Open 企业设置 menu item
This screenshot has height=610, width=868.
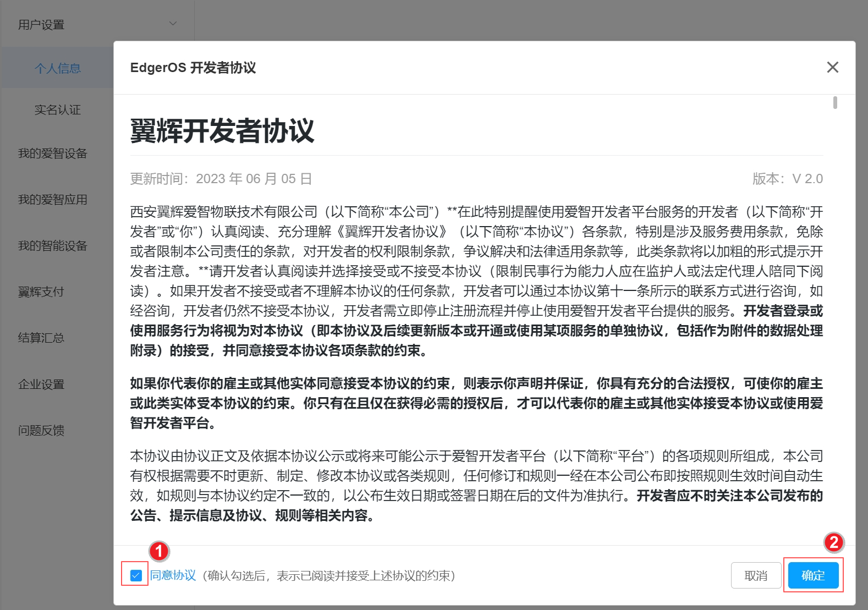click(41, 384)
